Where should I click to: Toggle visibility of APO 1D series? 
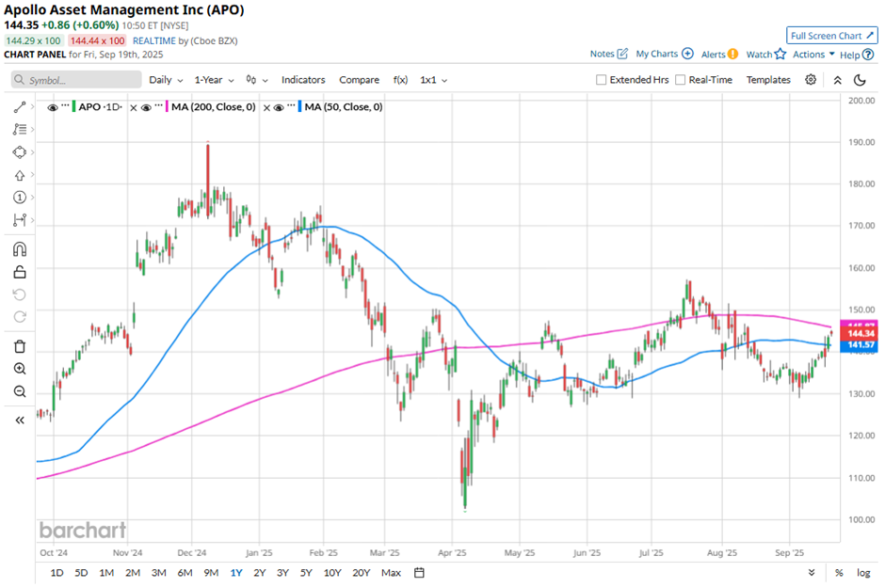[x=53, y=107]
